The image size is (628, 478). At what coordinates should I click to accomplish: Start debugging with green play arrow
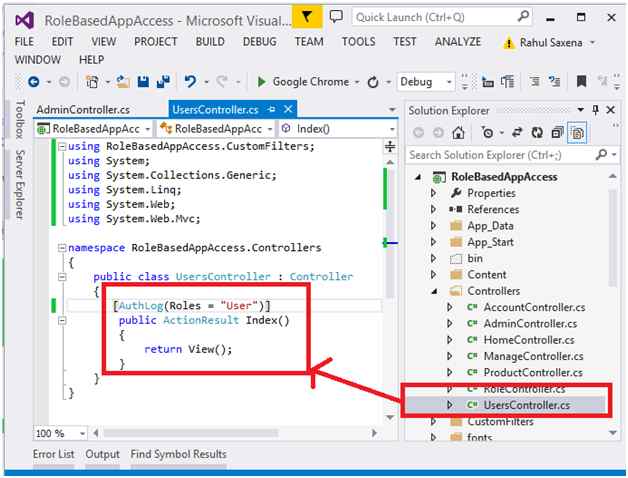[262, 82]
